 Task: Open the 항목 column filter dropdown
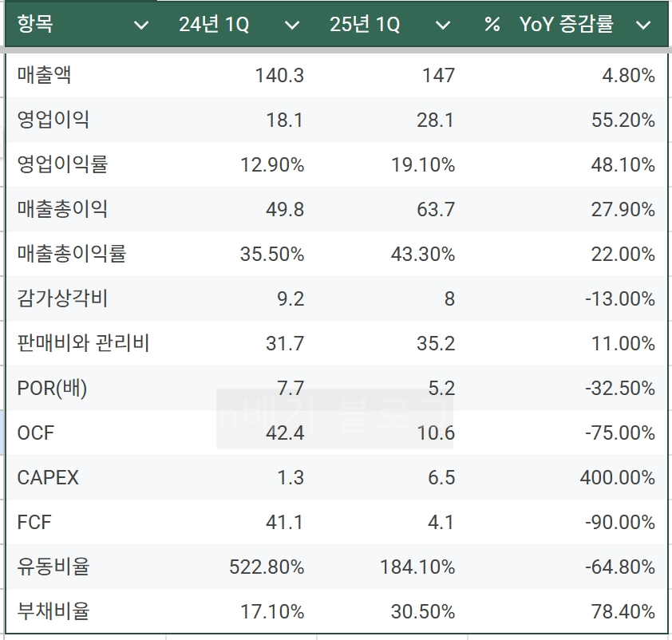[141, 25]
